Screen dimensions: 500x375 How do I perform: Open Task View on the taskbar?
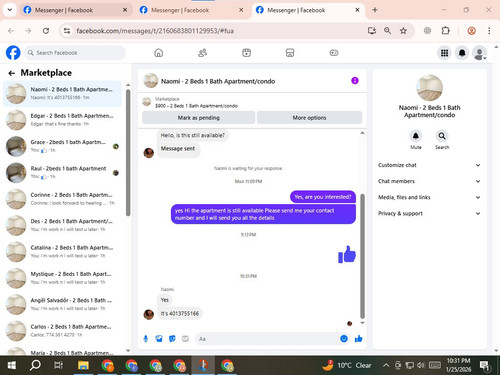[58, 365]
